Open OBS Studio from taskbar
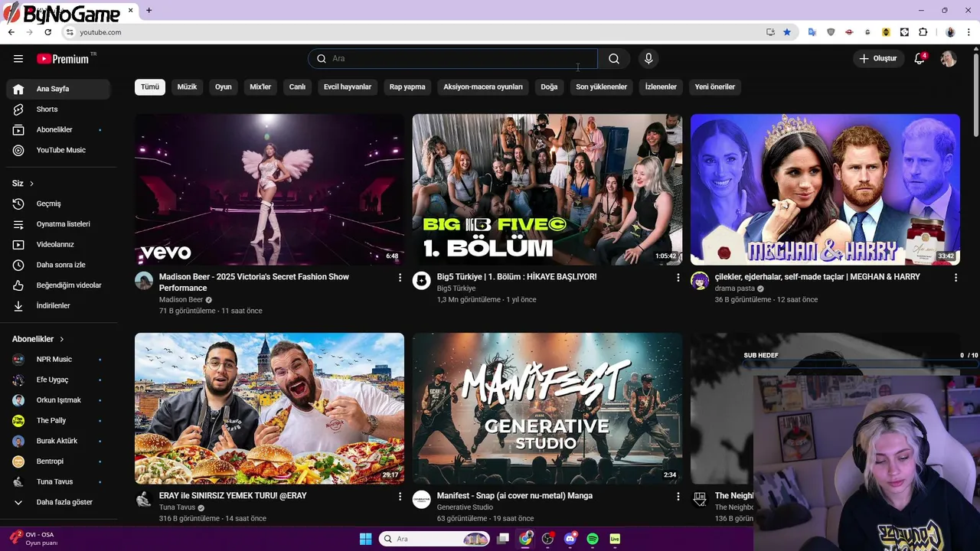Image resolution: width=980 pixels, height=551 pixels. pos(547,539)
